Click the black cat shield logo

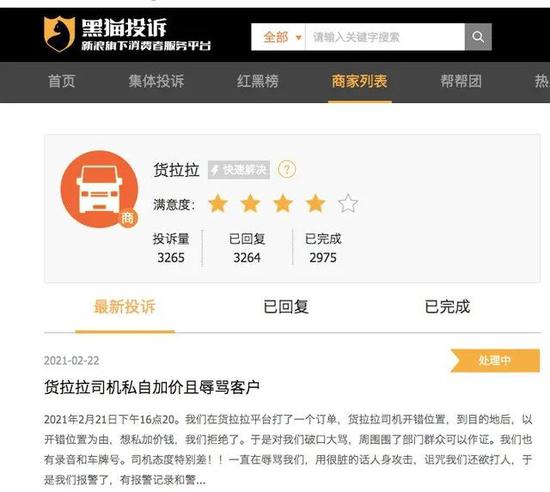(59, 34)
